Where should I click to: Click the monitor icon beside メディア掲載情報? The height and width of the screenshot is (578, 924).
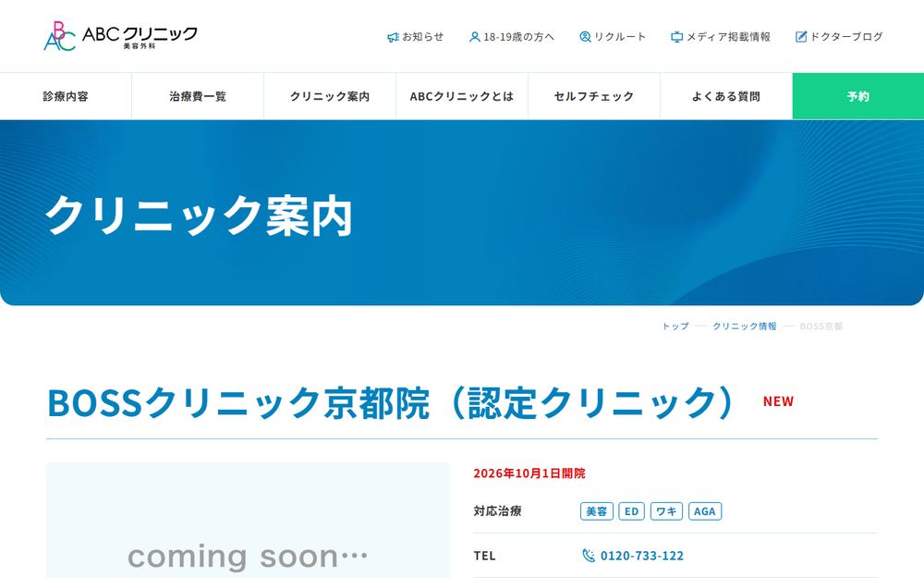click(x=676, y=37)
